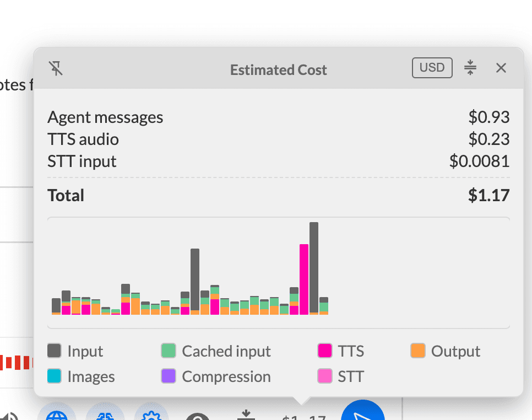The width and height of the screenshot is (532, 420).
Task: Unpin the Estimated Cost popup
Action: coord(56,68)
